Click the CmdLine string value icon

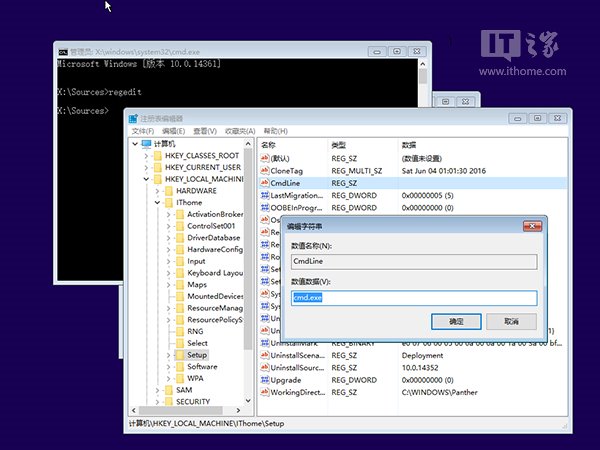click(265, 183)
